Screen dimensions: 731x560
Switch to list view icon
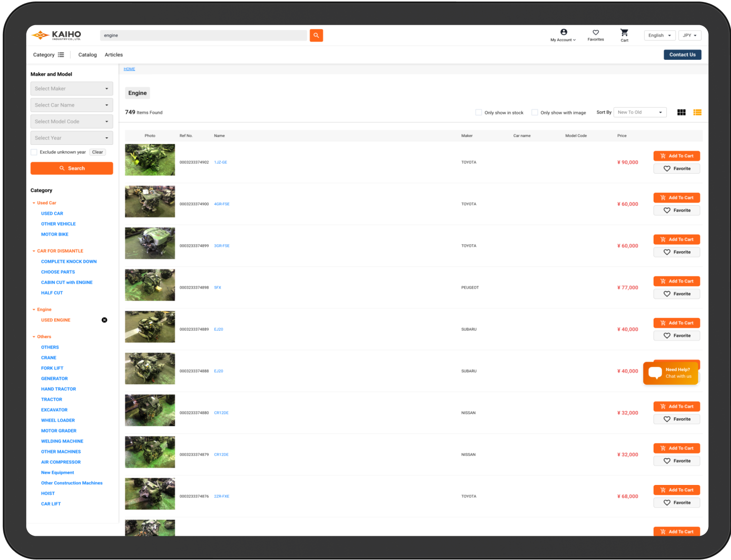pyautogui.click(x=697, y=113)
